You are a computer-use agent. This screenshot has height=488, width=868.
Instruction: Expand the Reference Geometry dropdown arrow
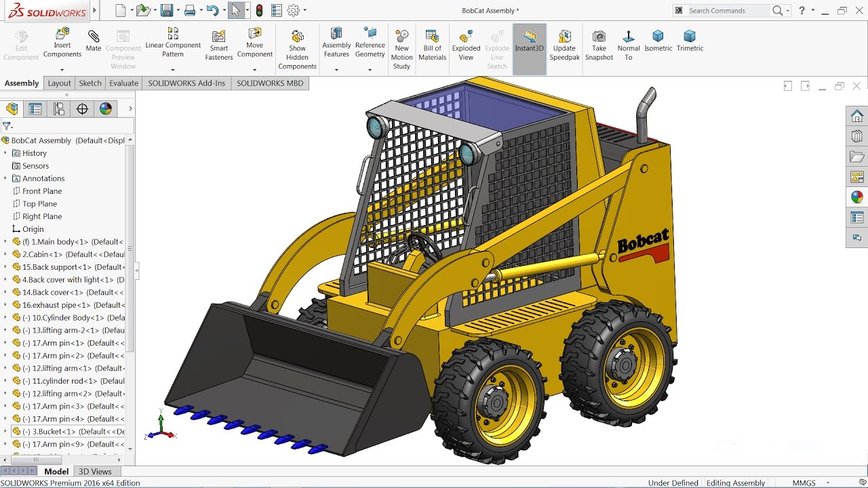click(370, 70)
